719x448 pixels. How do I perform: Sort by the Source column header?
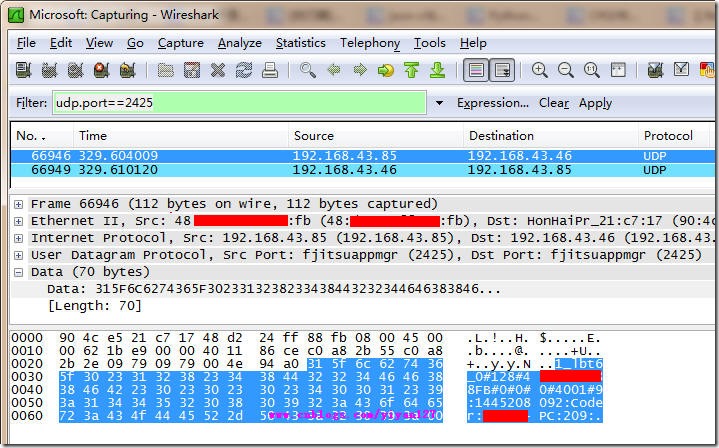pyautogui.click(x=376, y=136)
